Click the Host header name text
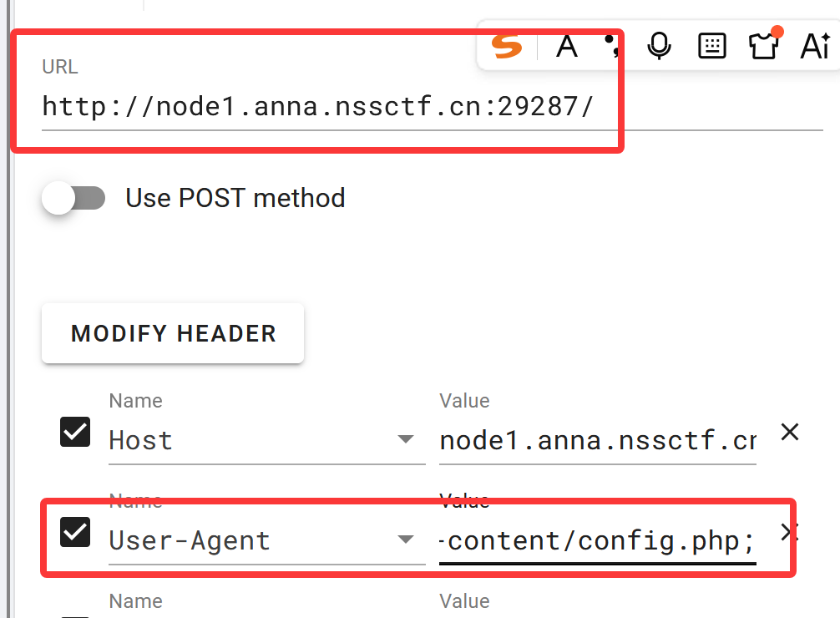The width and height of the screenshot is (840, 618). (x=141, y=440)
